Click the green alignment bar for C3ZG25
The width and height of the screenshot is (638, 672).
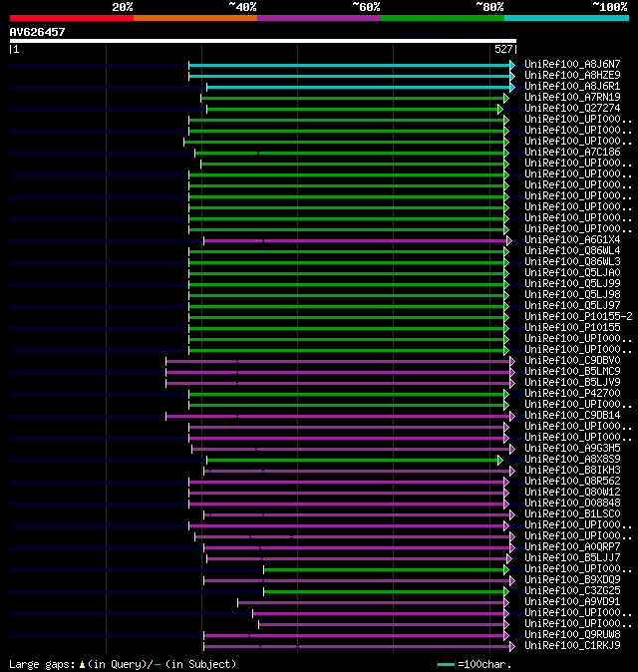pyautogui.click(x=384, y=592)
